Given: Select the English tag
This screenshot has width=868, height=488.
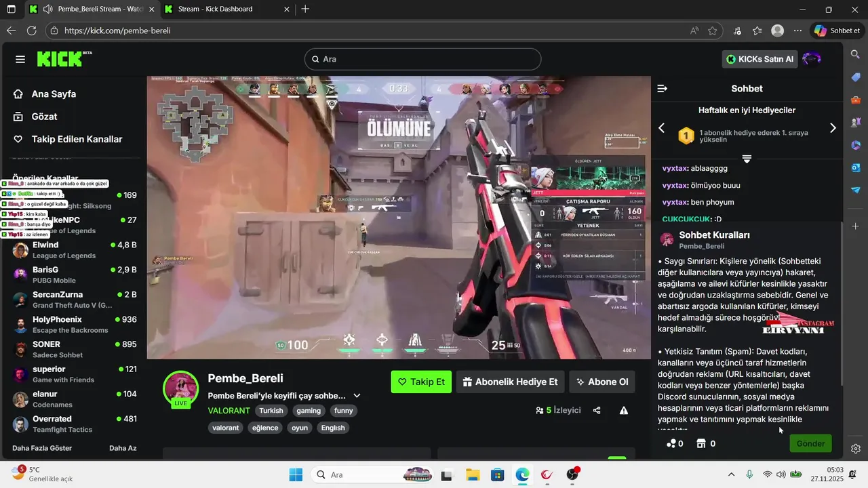Looking at the screenshot, I should point(333,428).
